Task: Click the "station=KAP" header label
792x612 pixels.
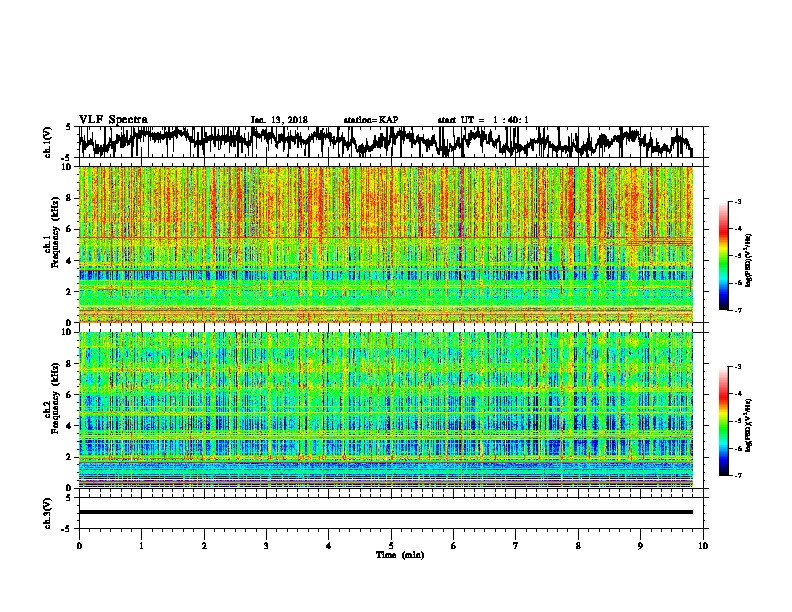Action: [x=371, y=120]
